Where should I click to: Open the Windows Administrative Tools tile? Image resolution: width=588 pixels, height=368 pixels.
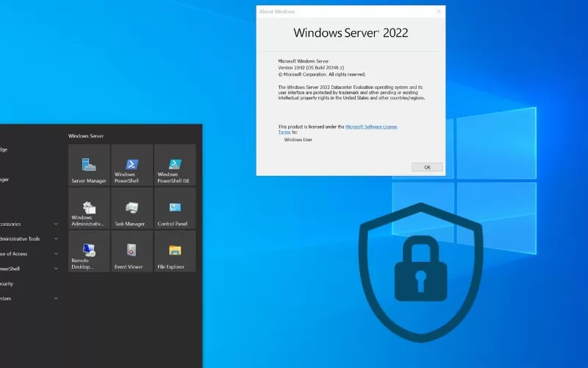[89, 208]
